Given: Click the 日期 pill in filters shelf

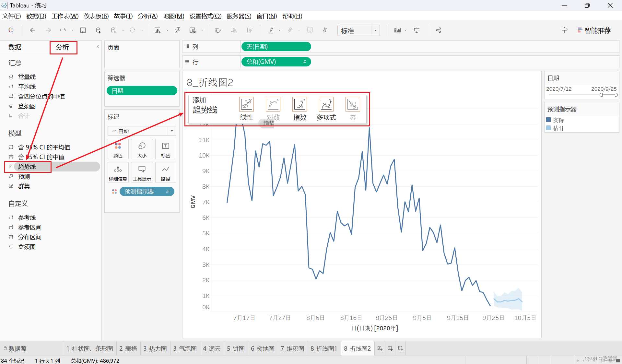Looking at the screenshot, I should tap(142, 91).
